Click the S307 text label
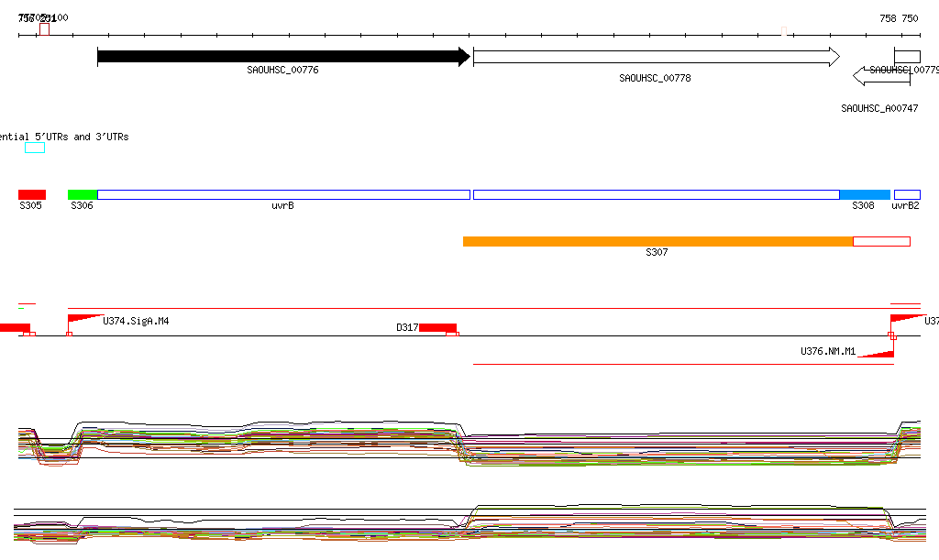Image resolution: width=939 pixels, height=560 pixels. point(657,252)
